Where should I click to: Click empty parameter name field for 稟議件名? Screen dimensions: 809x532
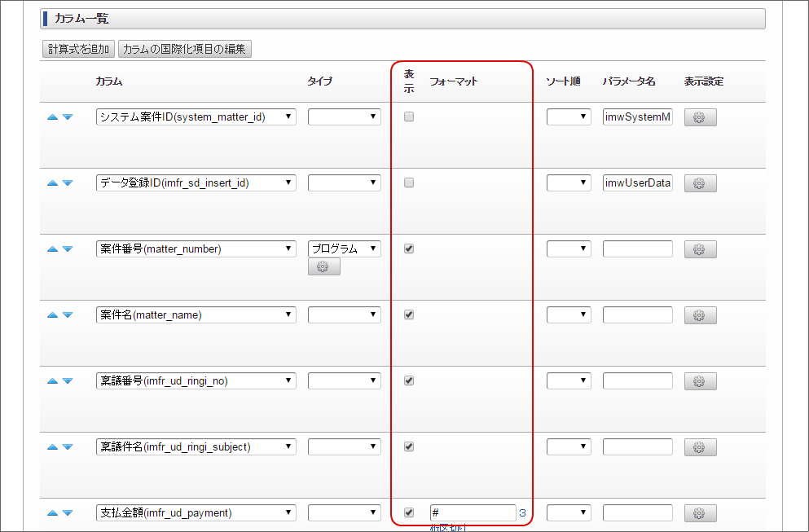[638, 446]
